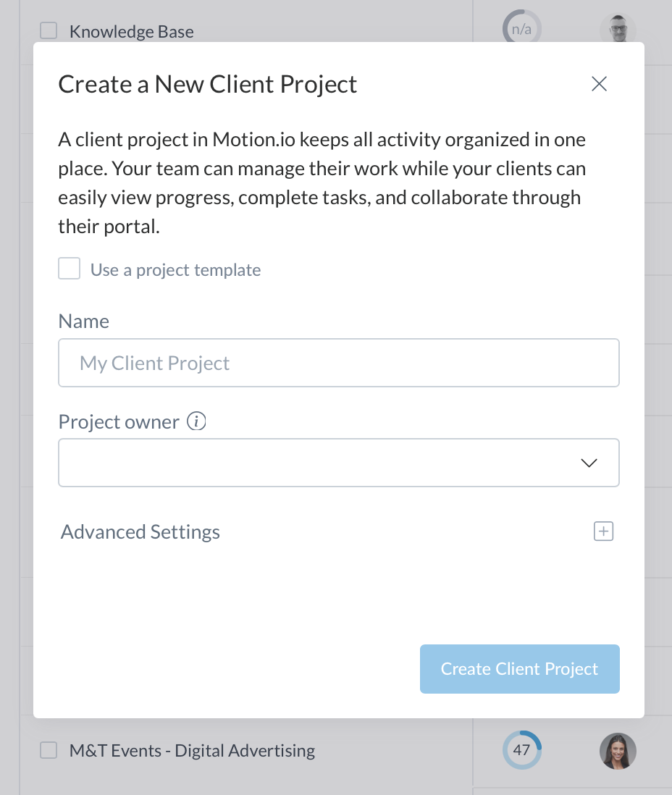The image size is (672, 795).
Task: Click the owner avatar in Knowledge Base row
Action: [618, 30]
